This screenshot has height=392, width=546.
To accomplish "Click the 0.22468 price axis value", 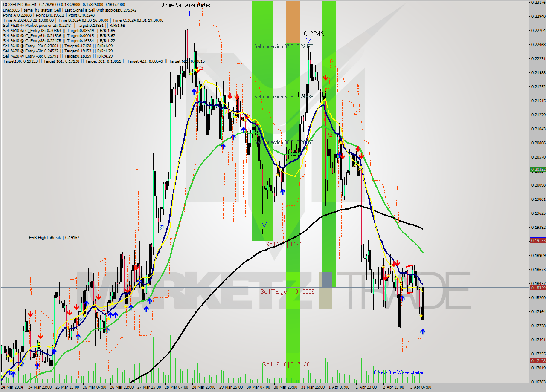I will pyautogui.click(x=538, y=45).
